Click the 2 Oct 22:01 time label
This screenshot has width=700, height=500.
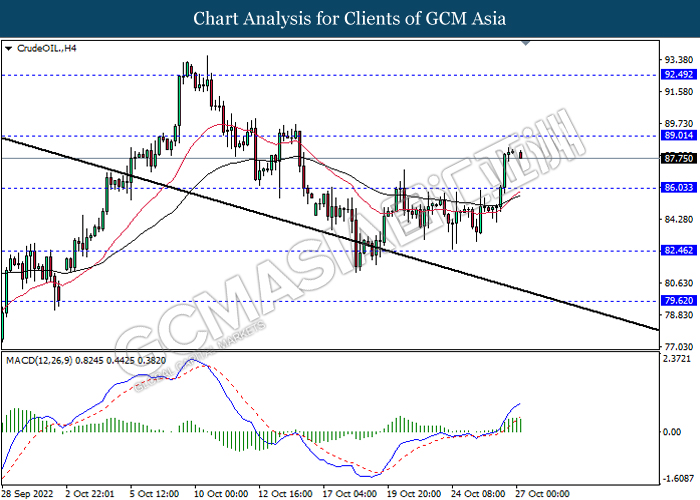pyautogui.click(x=90, y=494)
